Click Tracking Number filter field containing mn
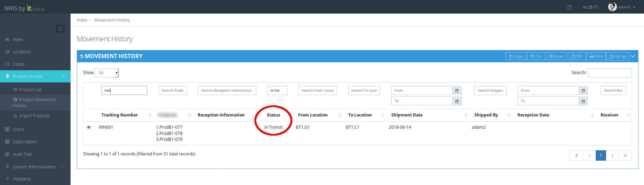 pyautogui.click(x=124, y=90)
